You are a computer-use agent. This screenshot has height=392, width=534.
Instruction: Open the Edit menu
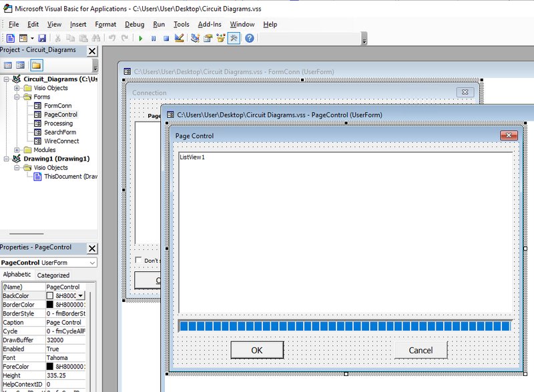pyautogui.click(x=33, y=25)
